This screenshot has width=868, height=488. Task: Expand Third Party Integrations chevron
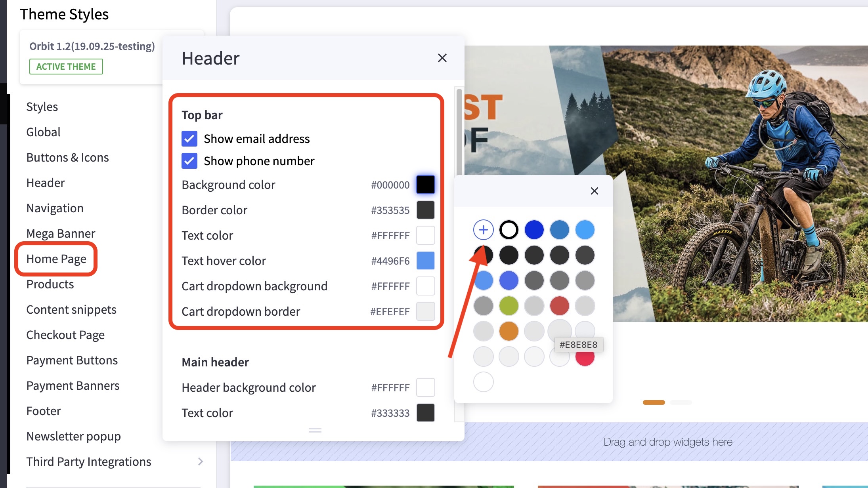click(200, 461)
